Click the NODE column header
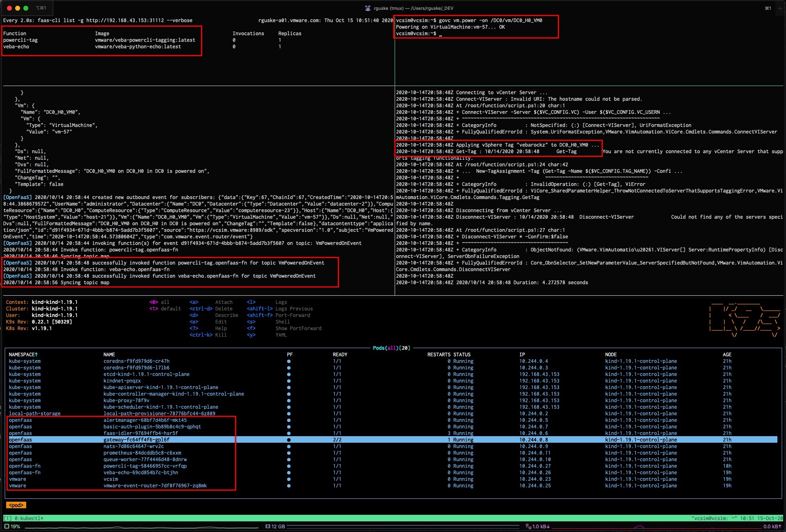 611,355
